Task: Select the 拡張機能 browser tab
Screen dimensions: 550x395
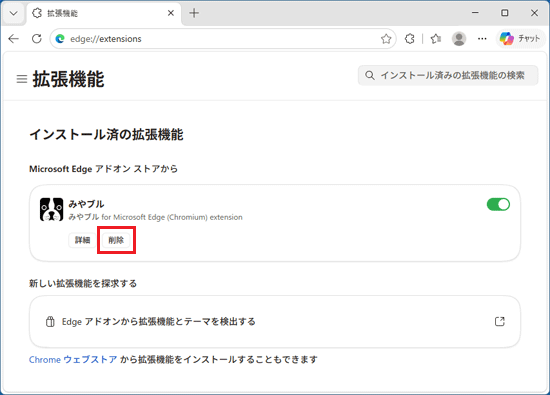Action: 104,13
